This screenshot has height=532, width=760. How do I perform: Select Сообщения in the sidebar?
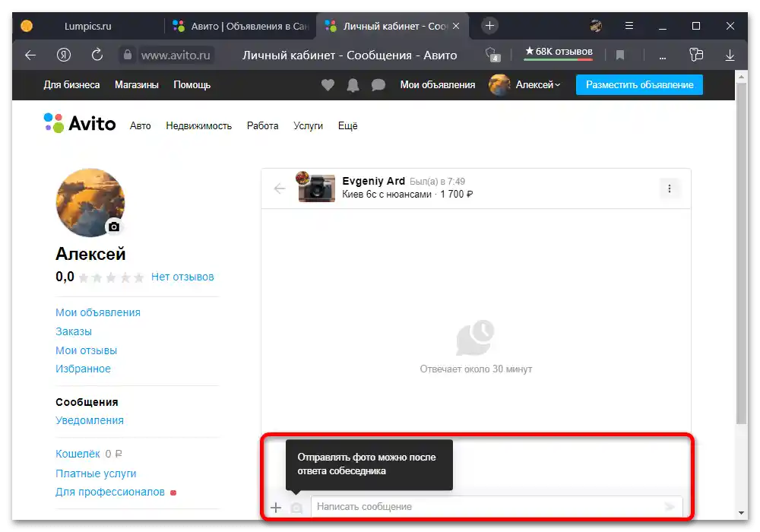(x=87, y=402)
